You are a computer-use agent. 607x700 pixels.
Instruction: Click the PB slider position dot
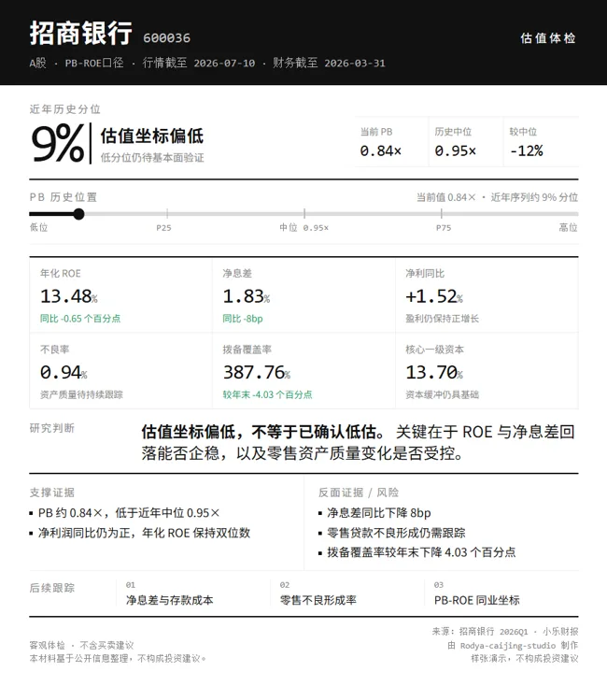pos(78,214)
